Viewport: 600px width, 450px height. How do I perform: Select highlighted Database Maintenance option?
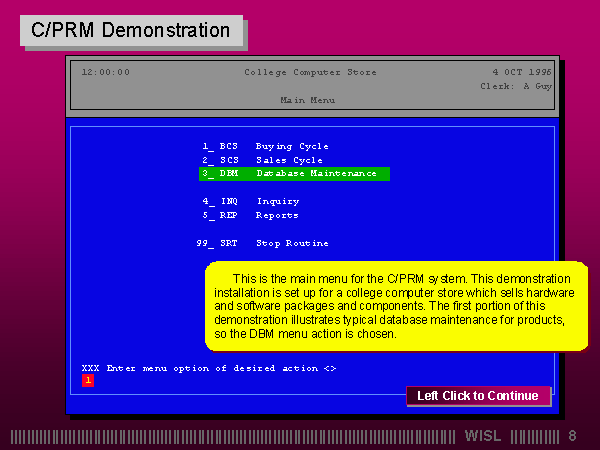click(x=294, y=174)
